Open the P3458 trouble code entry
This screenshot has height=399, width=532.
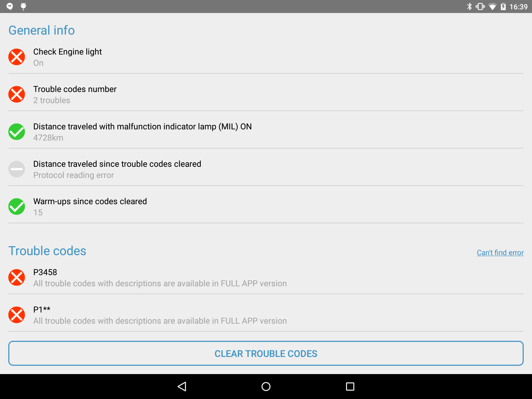pos(266,277)
